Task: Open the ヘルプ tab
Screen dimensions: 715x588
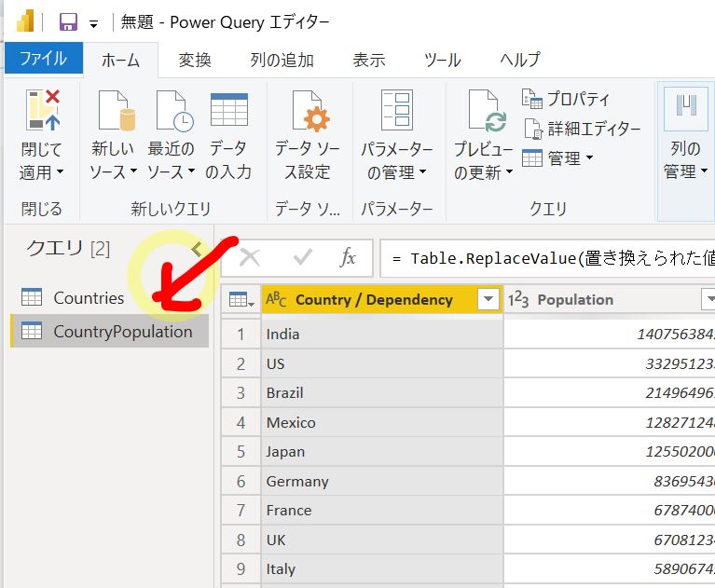Action: pyautogui.click(x=520, y=60)
